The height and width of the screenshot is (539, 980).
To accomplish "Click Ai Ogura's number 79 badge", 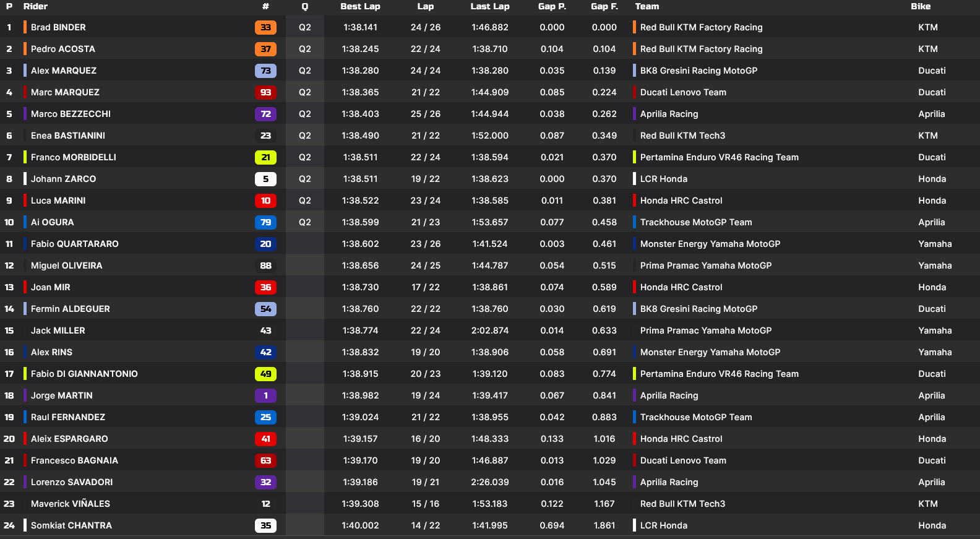I will coord(265,222).
